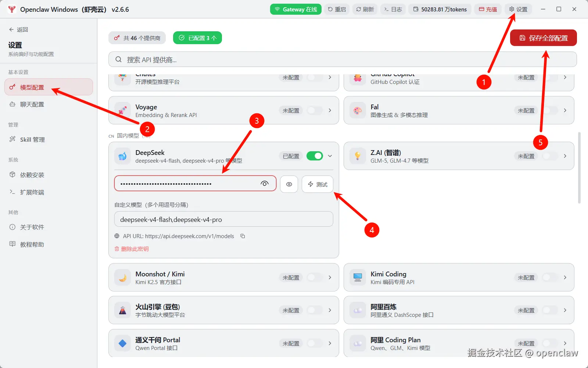Enable the Fal provider switch
The height and width of the screenshot is (368, 588).
[550, 110]
